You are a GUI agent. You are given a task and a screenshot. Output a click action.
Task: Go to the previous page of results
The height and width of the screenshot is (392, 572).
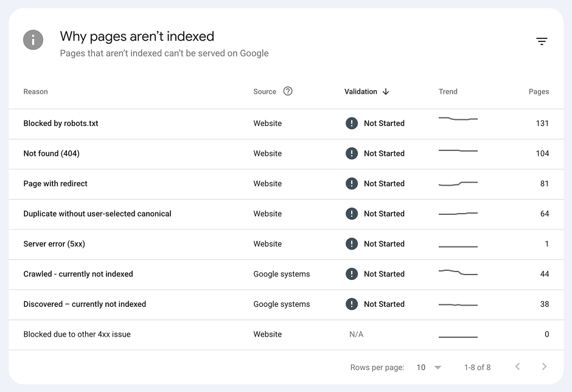517,366
